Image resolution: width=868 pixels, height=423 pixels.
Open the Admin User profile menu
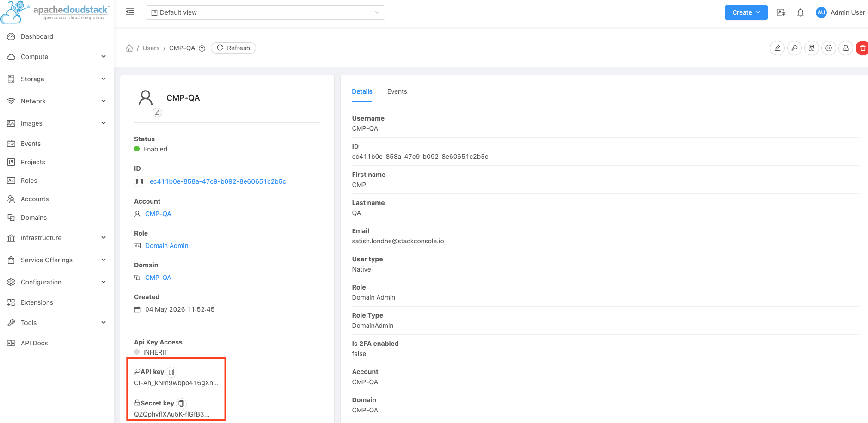click(x=848, y=12)
